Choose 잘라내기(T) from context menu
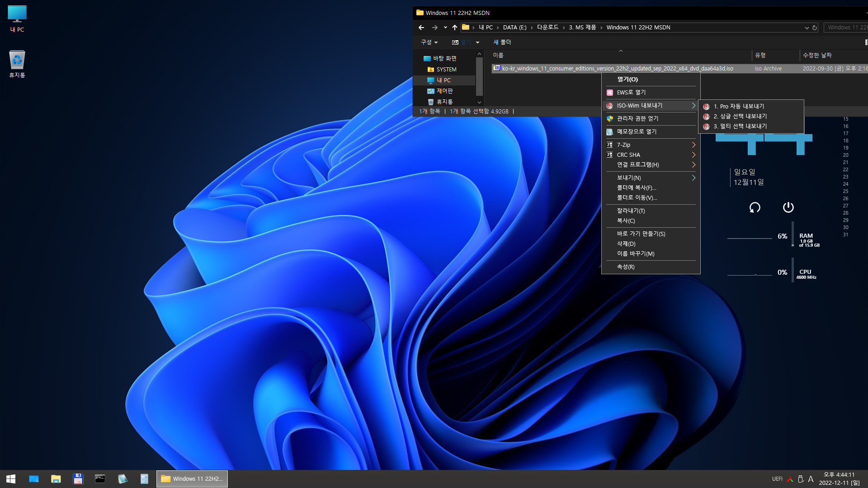The width and height of the screenshot is (868, 488). point(651,211)
